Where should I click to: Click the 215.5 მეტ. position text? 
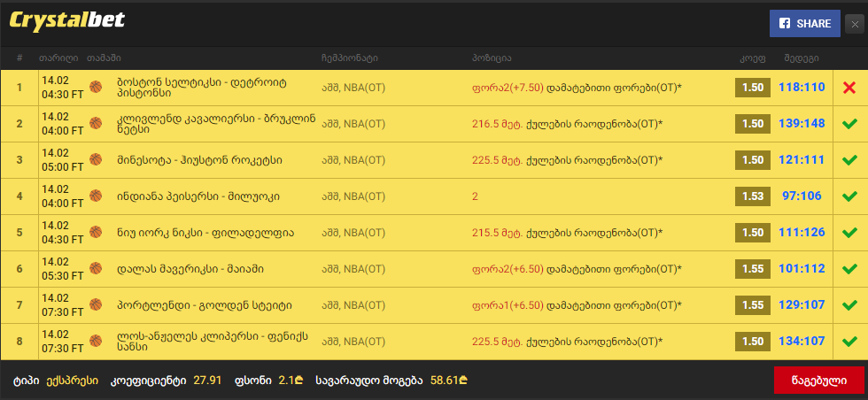(x=498, y=233)
